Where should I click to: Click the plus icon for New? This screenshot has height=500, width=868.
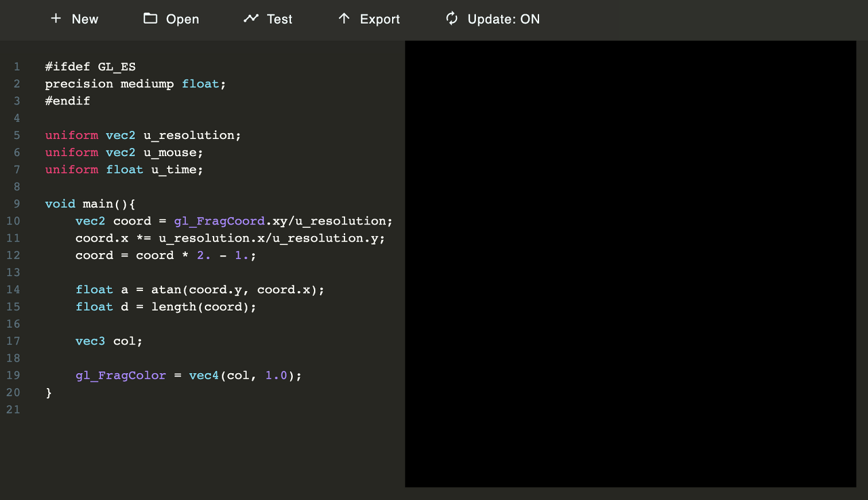(x=56, y=18)
